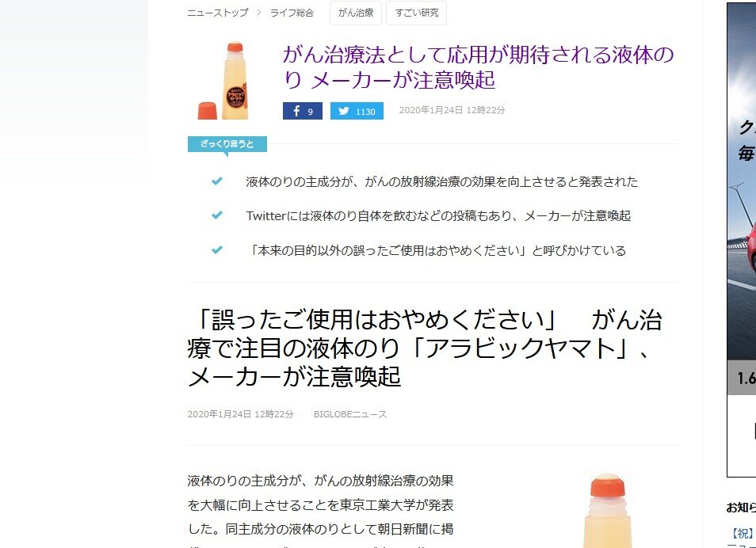Click the ざっくり言うと summary label
756x548 pixels.
[x=227, y=144]
